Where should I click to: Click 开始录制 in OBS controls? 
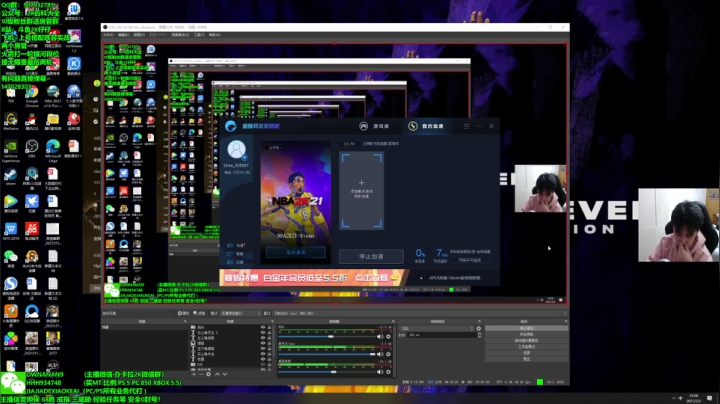(x=527, y=334)
